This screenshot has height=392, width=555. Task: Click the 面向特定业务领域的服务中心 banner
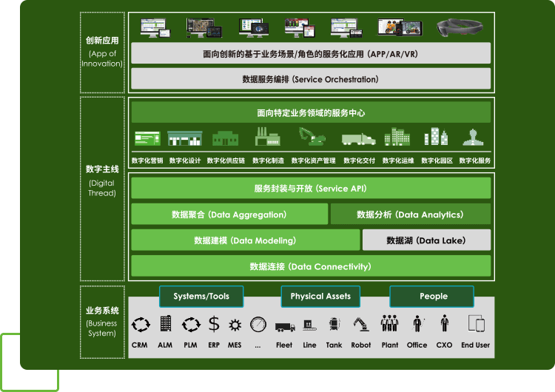tap(311, 112)
